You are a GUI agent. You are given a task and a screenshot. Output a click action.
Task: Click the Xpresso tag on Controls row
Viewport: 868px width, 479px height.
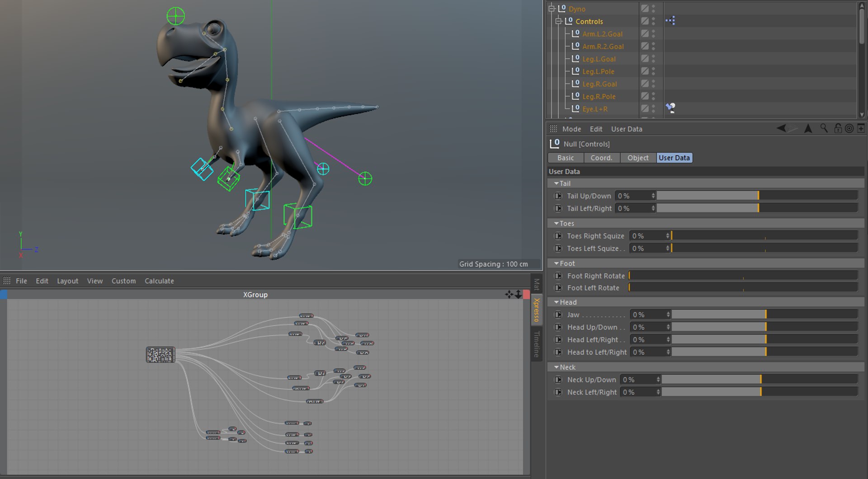point(670,21)
